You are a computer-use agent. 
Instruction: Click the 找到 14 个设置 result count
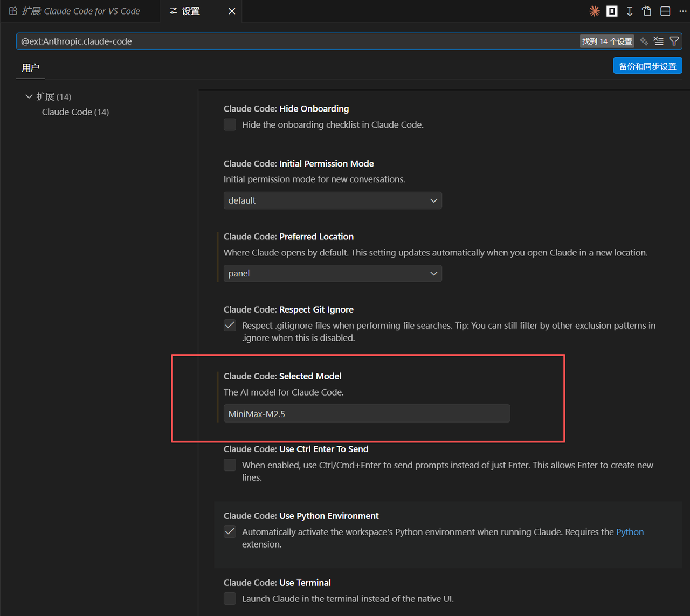[607, 41]
